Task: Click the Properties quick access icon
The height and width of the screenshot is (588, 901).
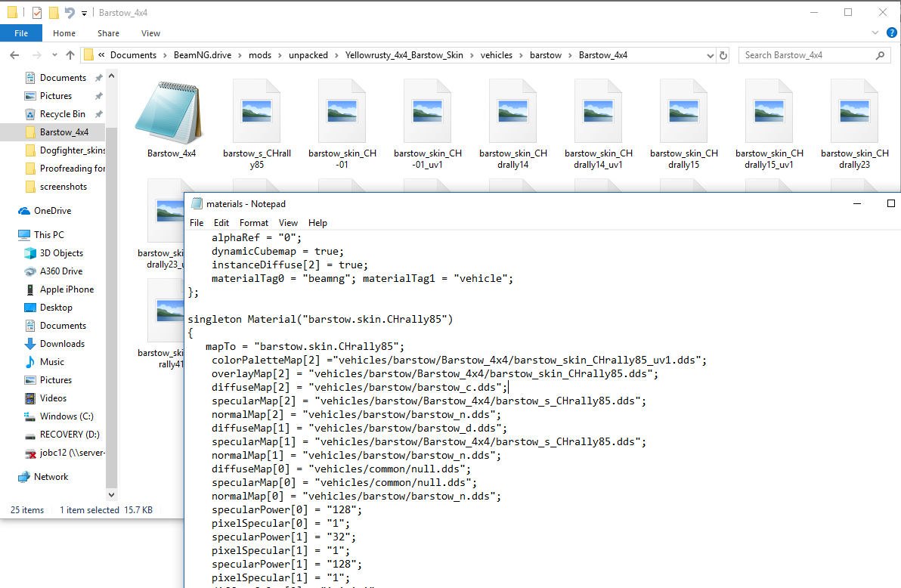Action: pos(37,13)
